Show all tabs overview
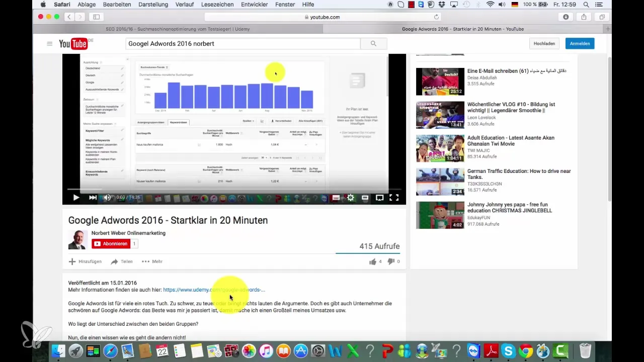This screenshot has height=362, width=644. pos(602,17)
